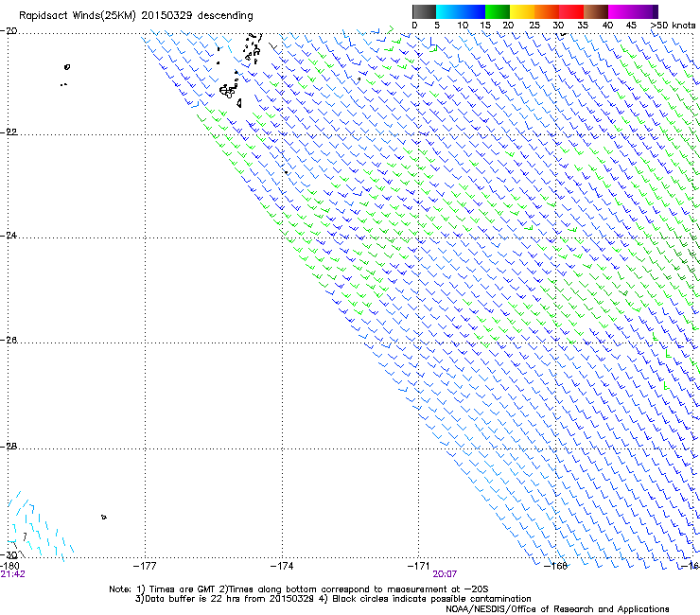Click the '25' label under the color bar

coord(534,26)
